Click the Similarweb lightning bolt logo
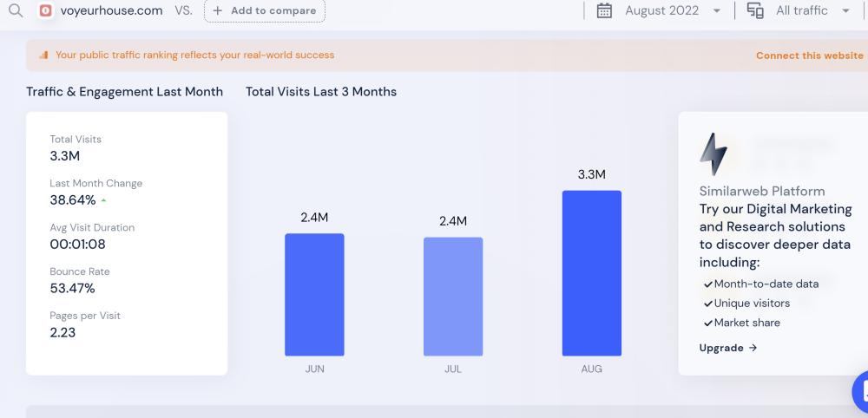This screenshot has height=418, width=868. 713,154
